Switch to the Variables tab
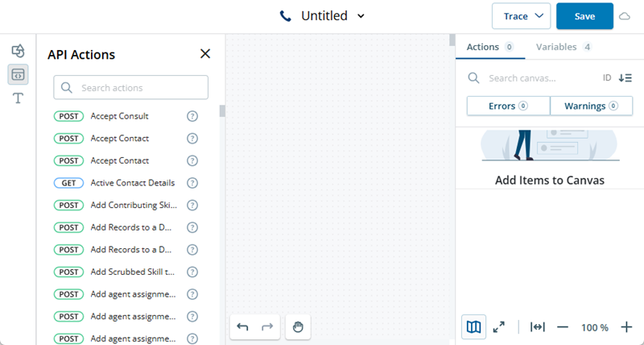644x345 pixels. pos(563,47)
